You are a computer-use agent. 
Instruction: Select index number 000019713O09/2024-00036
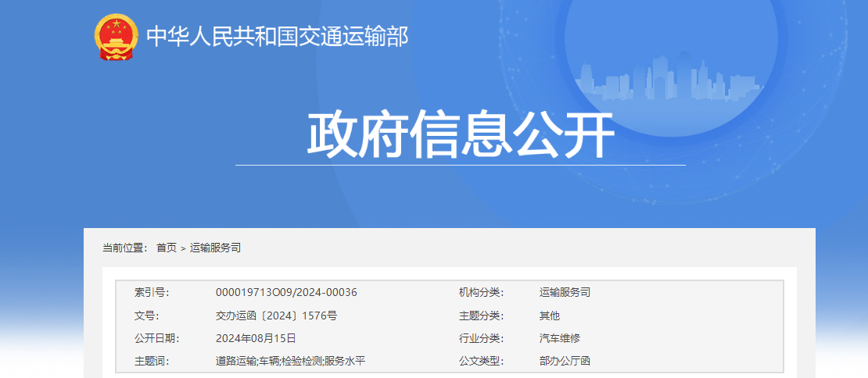coord(286,293)
